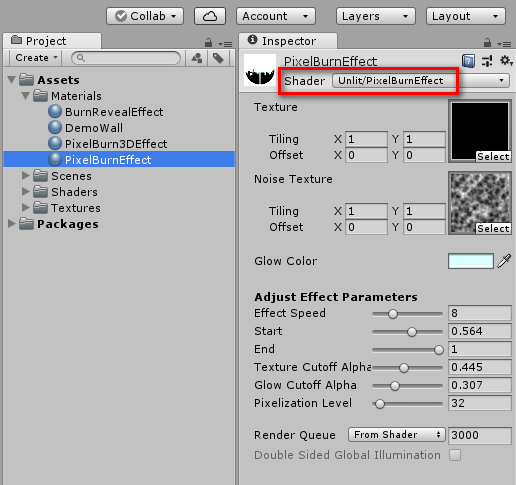The width and height of the screenshot is (516, 485).
Task: Open the material help reference icon
Action: pyautogui.click(x=468, y=61)
